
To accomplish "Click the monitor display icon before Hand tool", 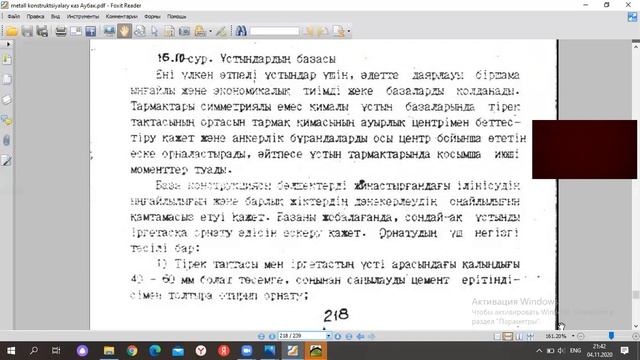I will pyautogui.click(x=109, y=31).
